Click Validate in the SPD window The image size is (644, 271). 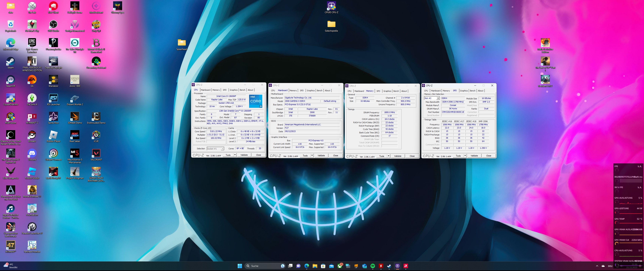coord(474,156)
